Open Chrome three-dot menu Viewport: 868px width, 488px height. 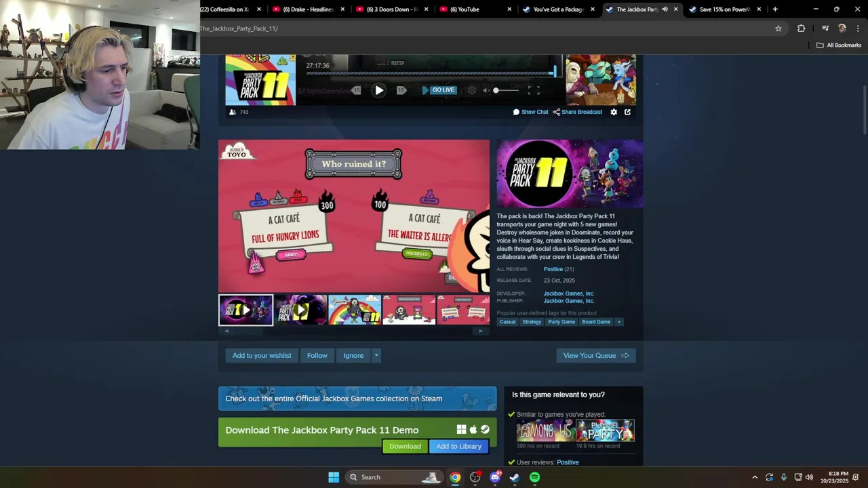(858, 28)
